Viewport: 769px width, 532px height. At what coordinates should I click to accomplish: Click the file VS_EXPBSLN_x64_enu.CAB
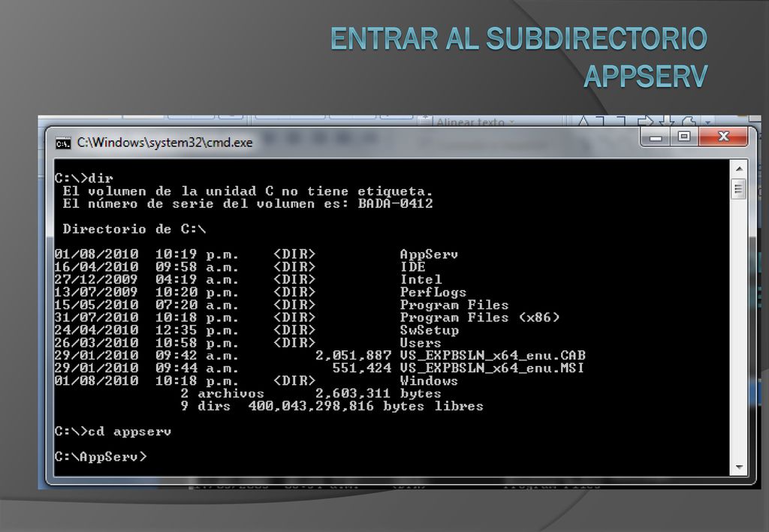(493, 355)
